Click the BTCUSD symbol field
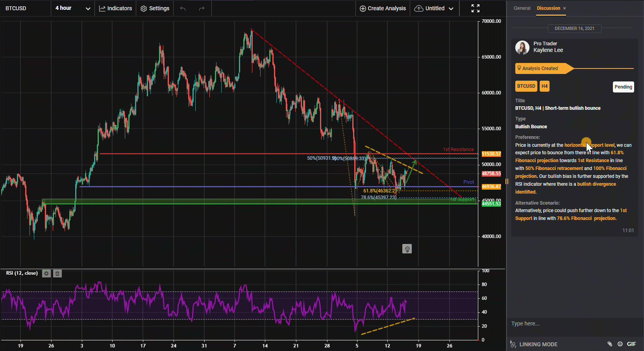 (26, 8)
